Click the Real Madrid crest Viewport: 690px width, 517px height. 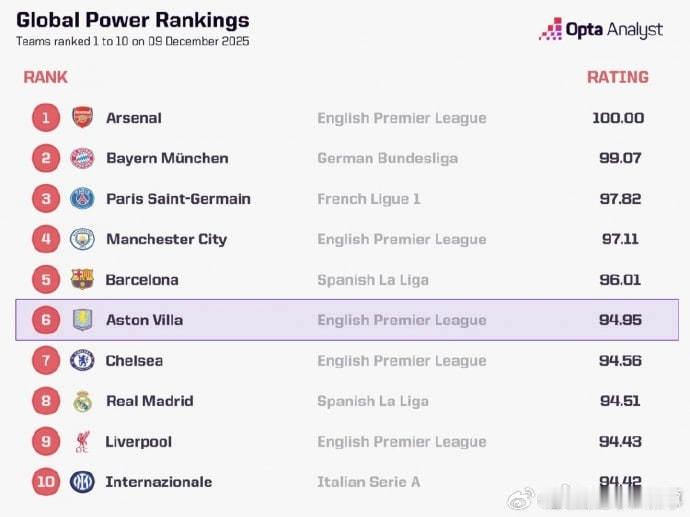(x=82, y=401)
